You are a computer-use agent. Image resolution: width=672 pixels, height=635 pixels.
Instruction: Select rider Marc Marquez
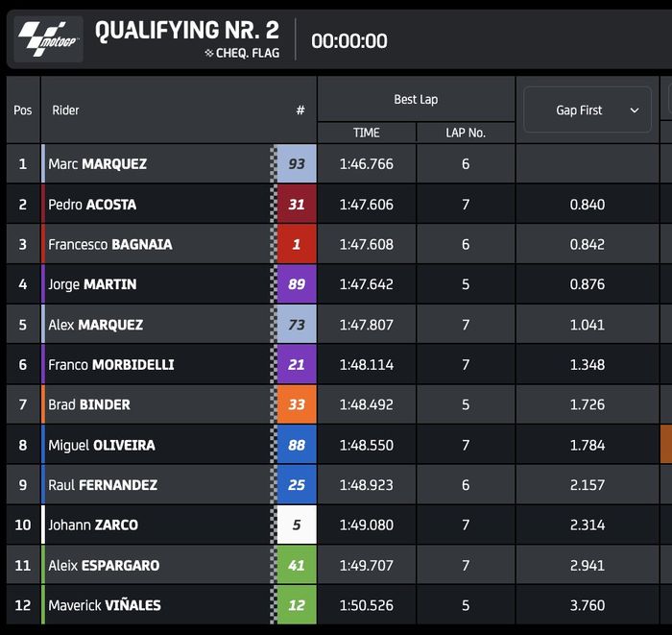point(98,164)
